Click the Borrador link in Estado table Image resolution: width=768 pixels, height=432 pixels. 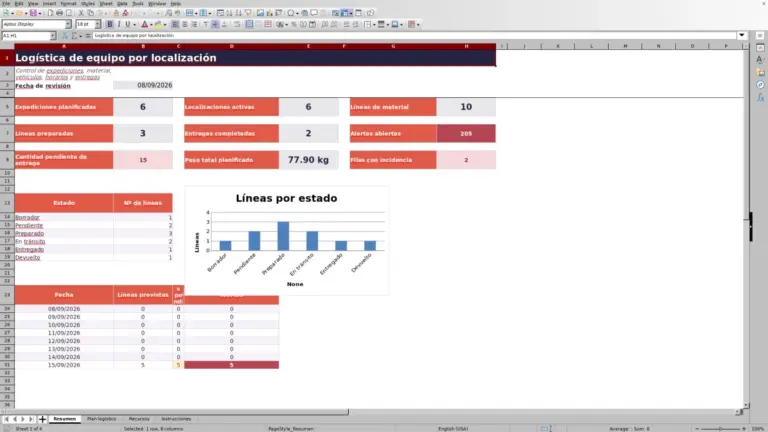click(x=27, y=217)
